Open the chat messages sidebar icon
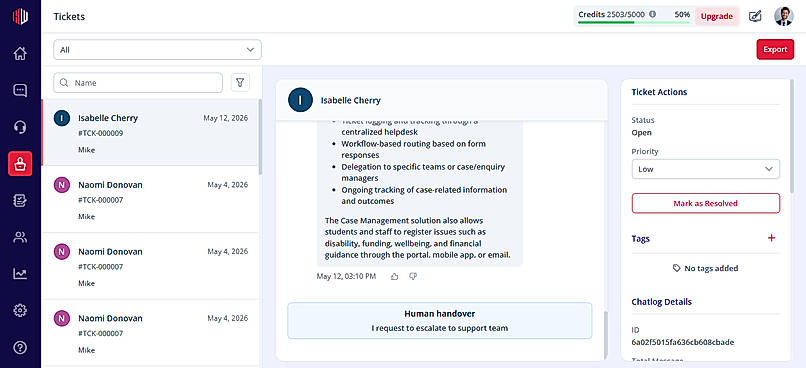 pyautogui.click(x=20, y=90)
